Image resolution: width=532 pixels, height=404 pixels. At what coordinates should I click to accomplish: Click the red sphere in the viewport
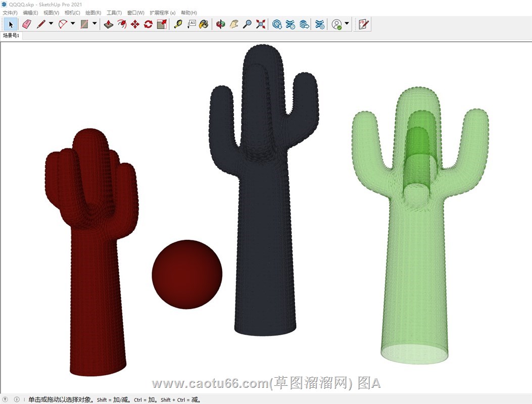click(x=187, y=274)
